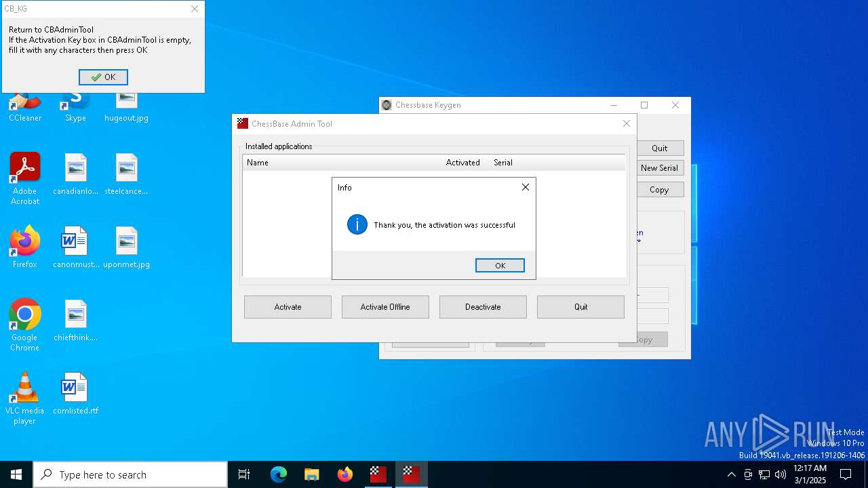868x488 pixels.
Task: Open network status tray icon
Action: click(764, 474)
